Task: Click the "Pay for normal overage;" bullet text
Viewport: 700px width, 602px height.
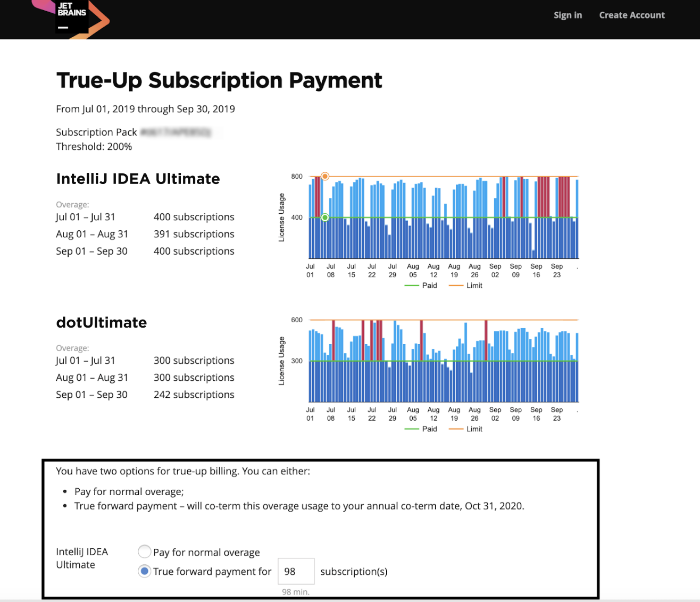Action: coord(129,492)
